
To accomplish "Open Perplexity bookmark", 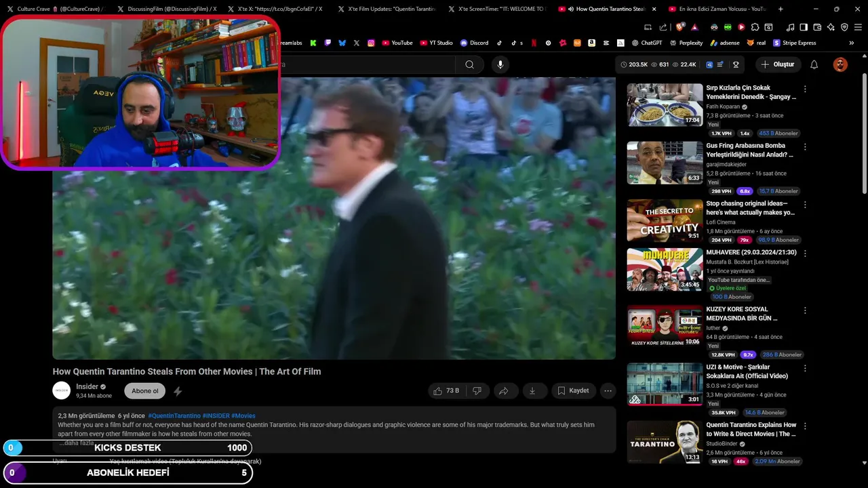I will (x=686, y=43).
